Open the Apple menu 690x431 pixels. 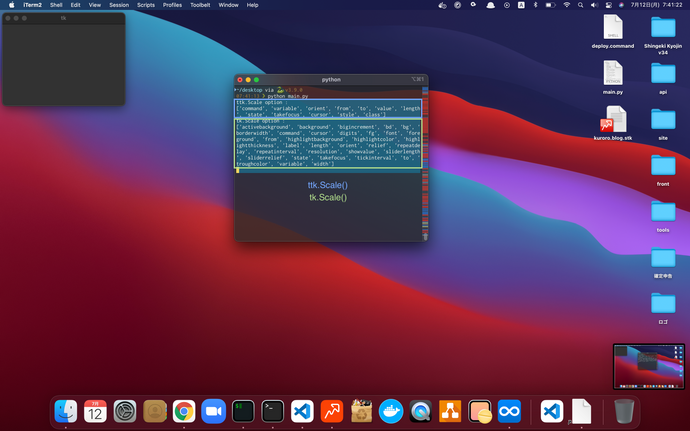[x=12, y=5]
